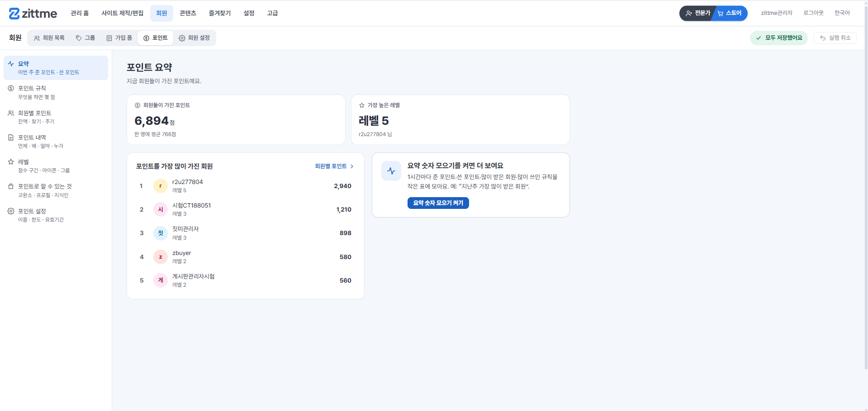The image size is (868, 411).
Task: Click the star icon beside 가장 높은 레벨
Action: 362,105
